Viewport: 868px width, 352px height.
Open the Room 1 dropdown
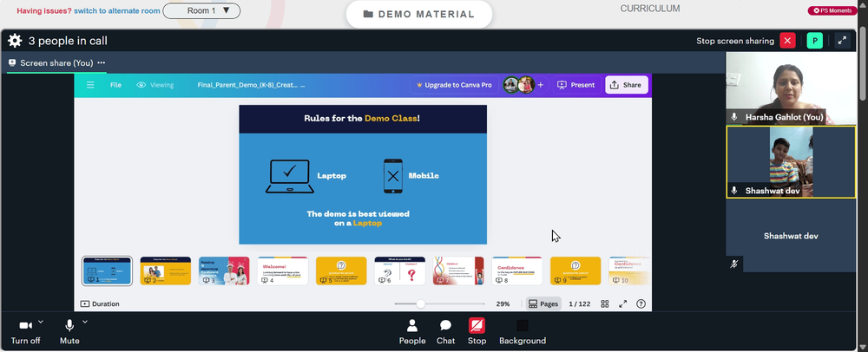[201, 10]
